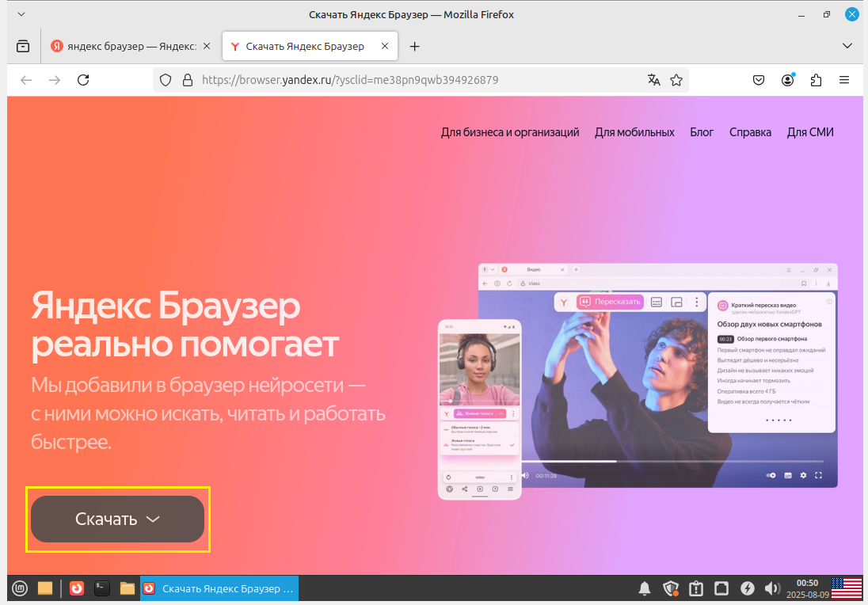
Task: Switch to the яндекс браузер search tab
Action: (127, 46)
